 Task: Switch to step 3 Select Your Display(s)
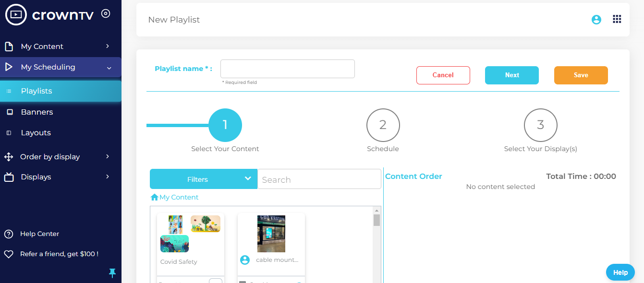tap(540, 125)
